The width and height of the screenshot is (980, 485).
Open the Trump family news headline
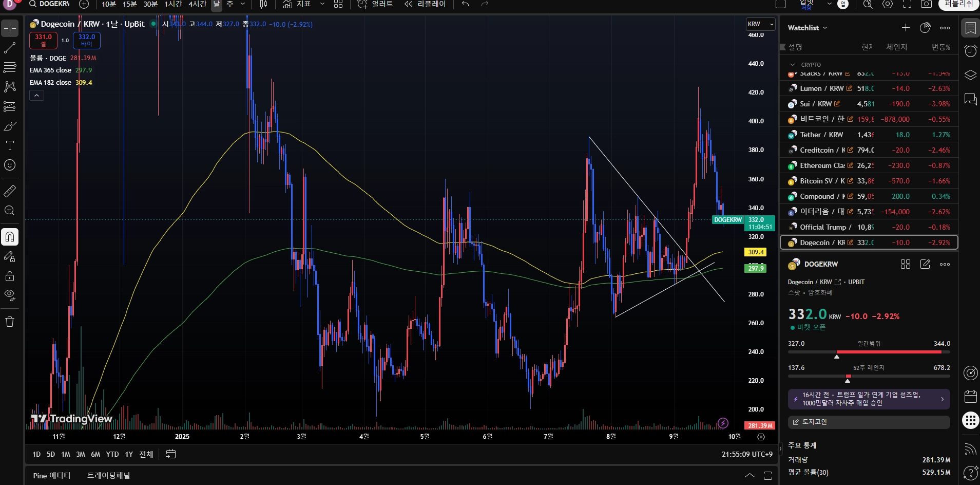[869, 399]
